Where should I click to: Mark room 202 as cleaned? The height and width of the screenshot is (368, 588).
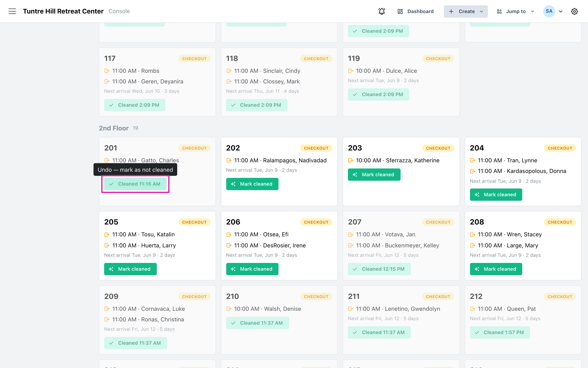252,184
